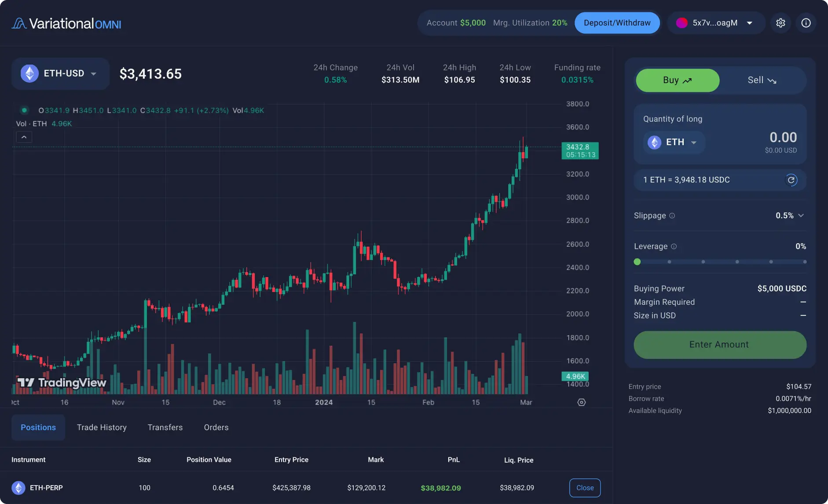Click the info circle icon in header
The width and height of the screenshot is (828, 504).
(x=806, y=23)
